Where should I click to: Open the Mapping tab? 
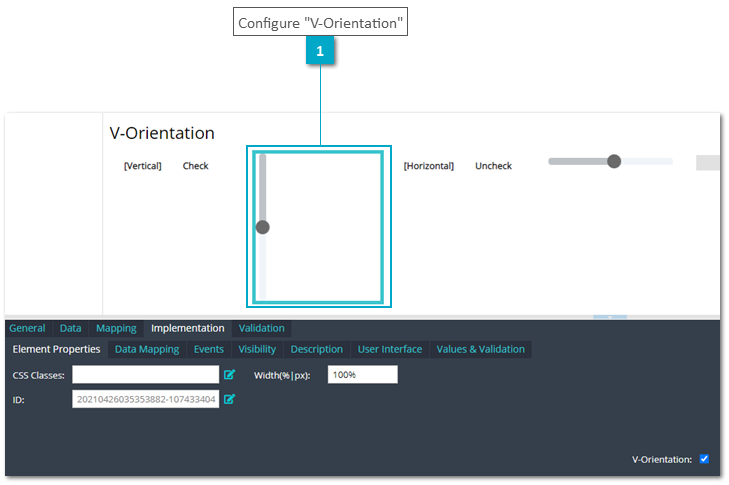click(116, 328)
